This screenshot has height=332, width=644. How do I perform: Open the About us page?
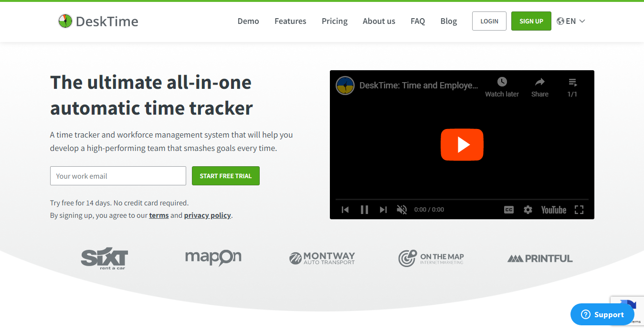(379, 21)
